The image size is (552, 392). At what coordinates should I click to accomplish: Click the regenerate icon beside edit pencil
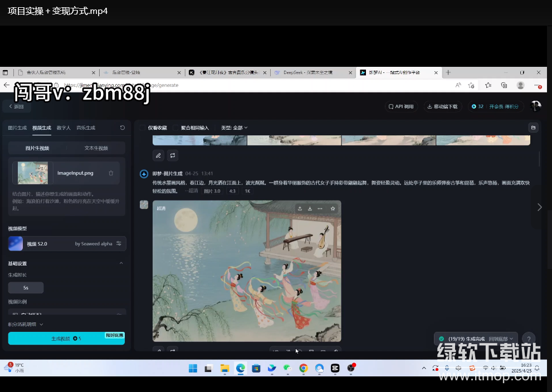(x=173, y=155)
